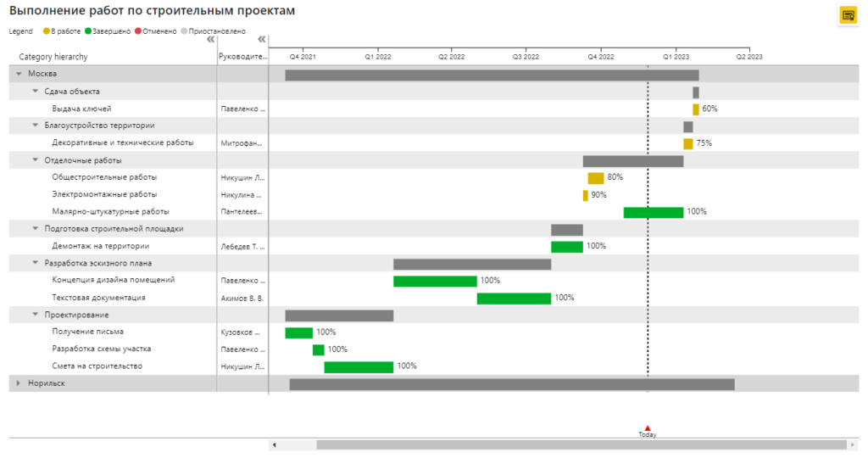The width and height of the screenshot is (868, 458).
Task: Click the scroll left arrow on horizontal scrollbar
Action: coord(274,444)
